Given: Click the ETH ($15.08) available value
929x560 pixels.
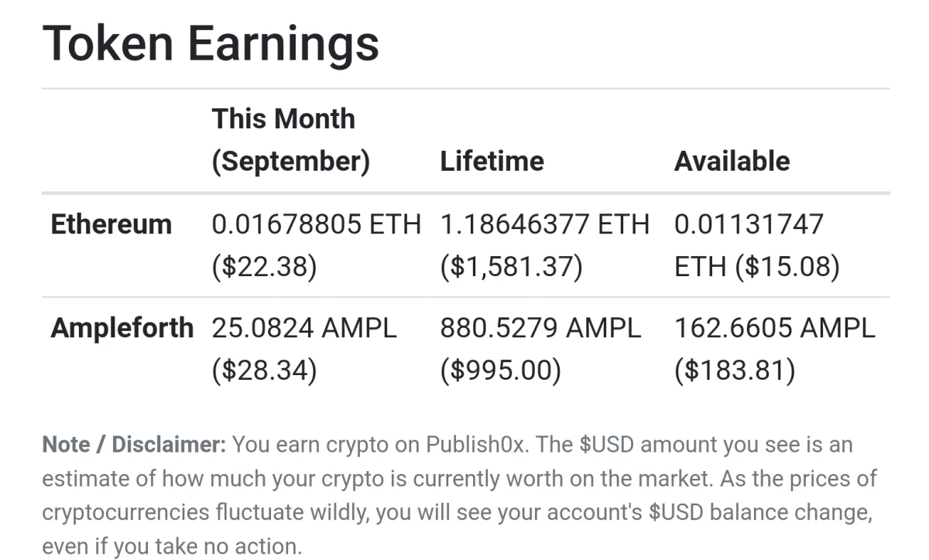Looking at the screenshot, I should (x=756, y=267).
